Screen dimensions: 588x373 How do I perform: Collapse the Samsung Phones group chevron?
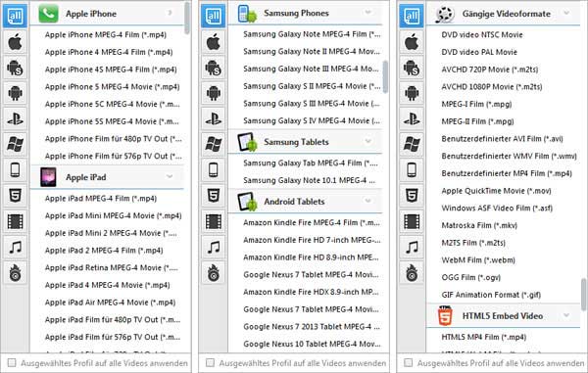click(x=367, y=12)
